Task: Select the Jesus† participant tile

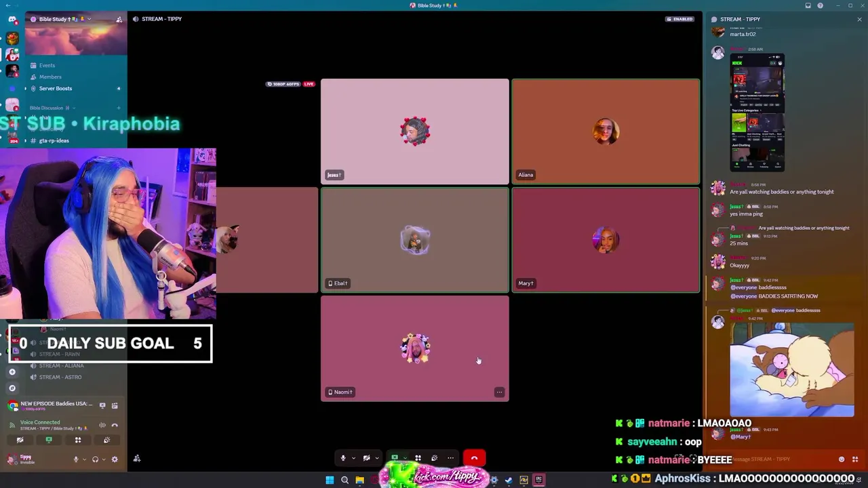Action: (415, 131)
